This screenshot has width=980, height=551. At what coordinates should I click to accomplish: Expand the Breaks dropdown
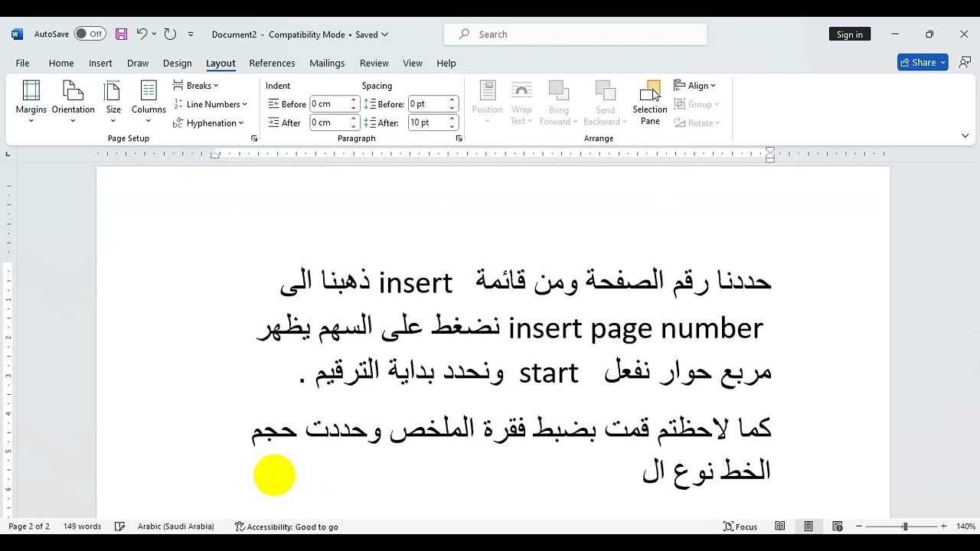(196, 86)
